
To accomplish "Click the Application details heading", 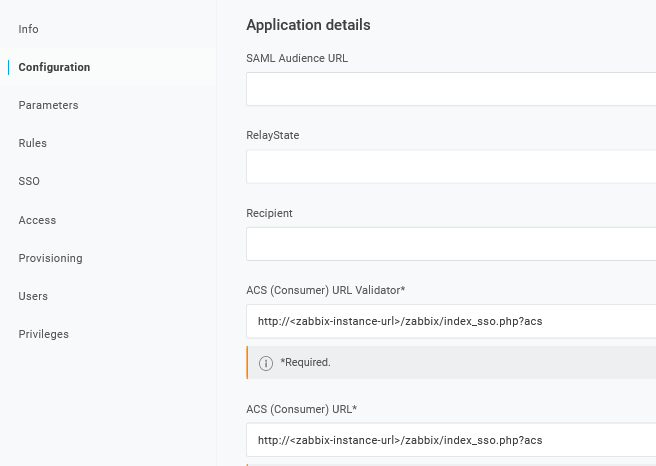I will pos(308,25).
